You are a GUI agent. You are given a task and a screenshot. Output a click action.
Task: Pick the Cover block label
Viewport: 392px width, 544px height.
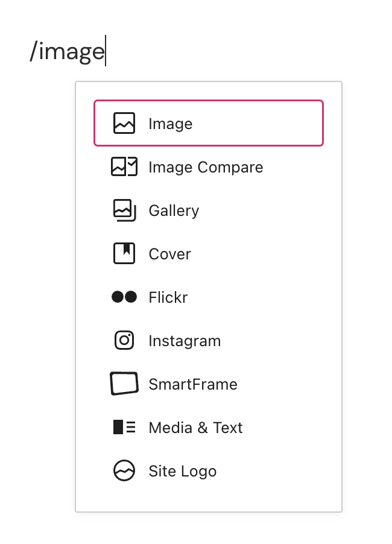pos(169,254)
